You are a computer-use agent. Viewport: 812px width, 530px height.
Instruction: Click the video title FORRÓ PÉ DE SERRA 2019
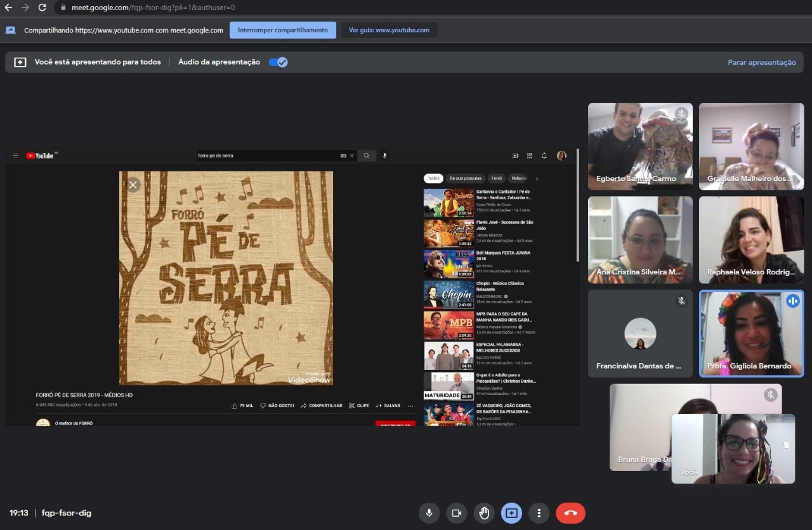(x=84, y=395)
